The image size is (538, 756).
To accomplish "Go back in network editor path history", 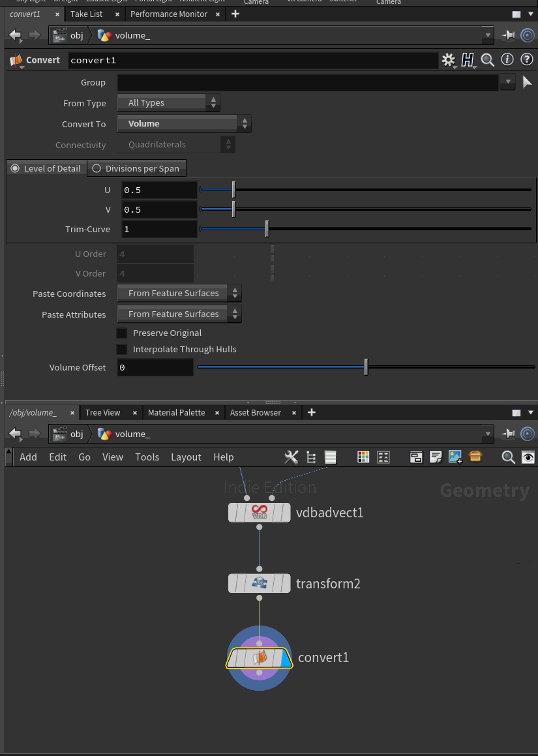I will click(16, 434).
